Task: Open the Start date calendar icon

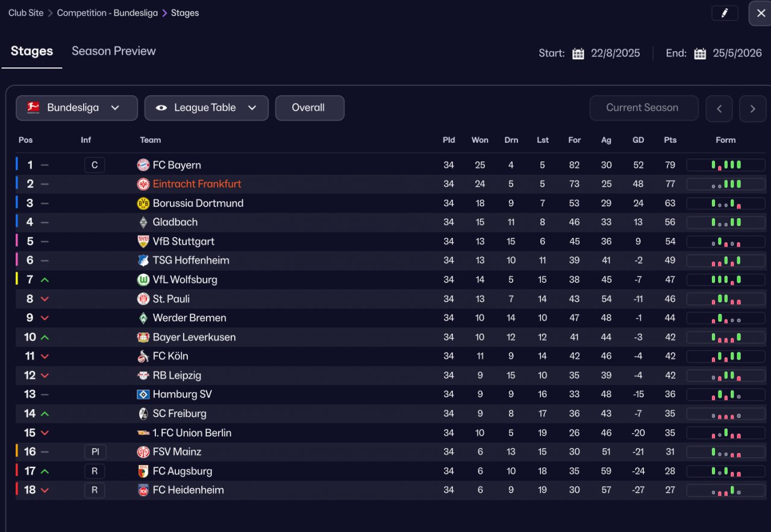Action: [578, 54]
